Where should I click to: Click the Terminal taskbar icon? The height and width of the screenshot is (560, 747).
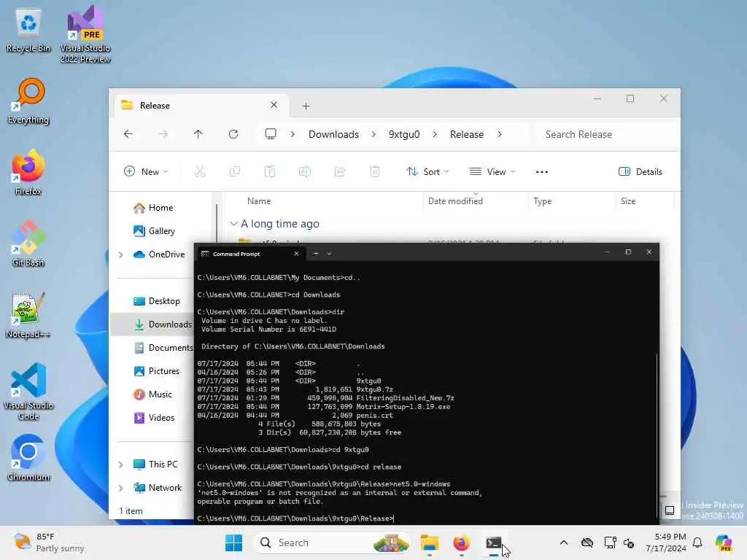click(x=494, y=542)
